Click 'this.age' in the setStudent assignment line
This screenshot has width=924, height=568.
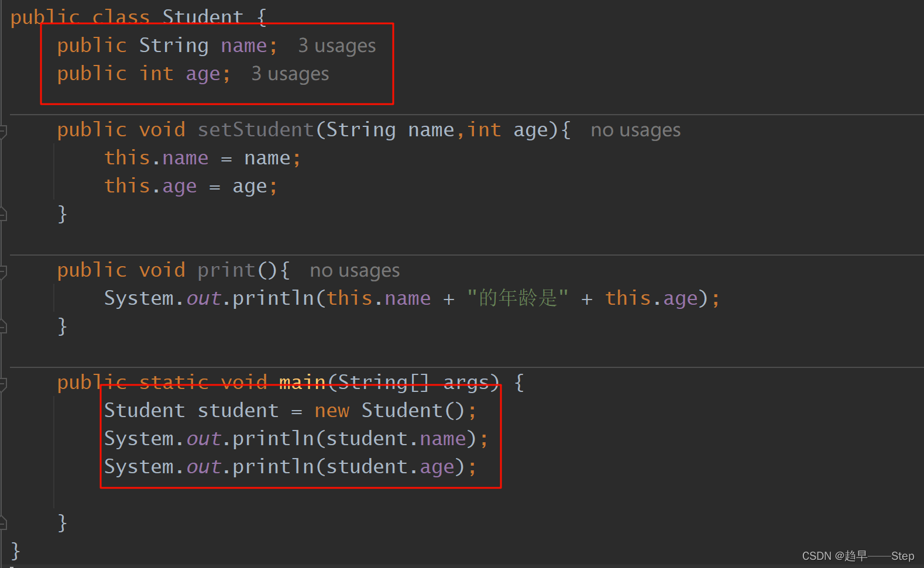pos(150,186)
